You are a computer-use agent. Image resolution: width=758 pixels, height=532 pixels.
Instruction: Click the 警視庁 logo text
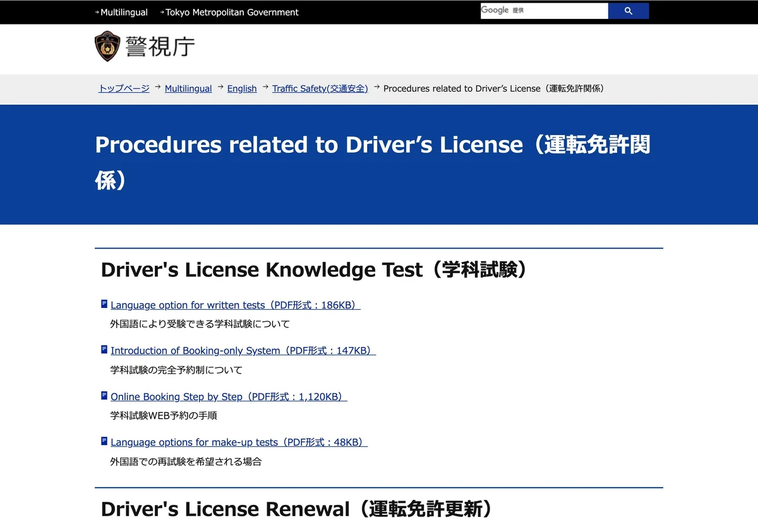(x=160, y=47)
